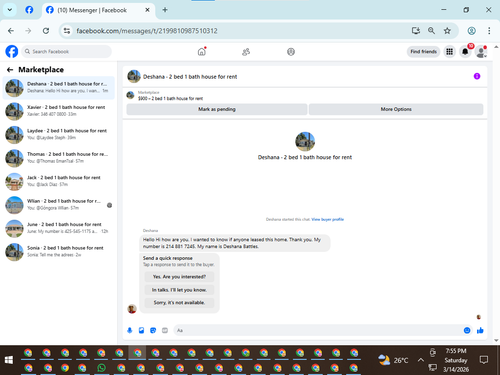
Task: Click the weather 26°C widget
Action: coord(393,360)
